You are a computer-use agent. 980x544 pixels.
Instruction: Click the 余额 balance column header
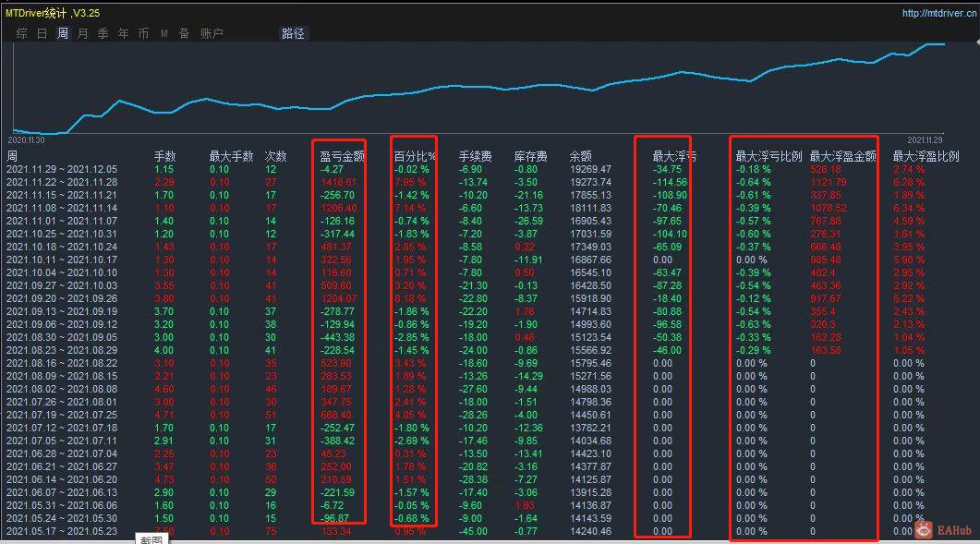pyautogui.click(x=580, y=156)
